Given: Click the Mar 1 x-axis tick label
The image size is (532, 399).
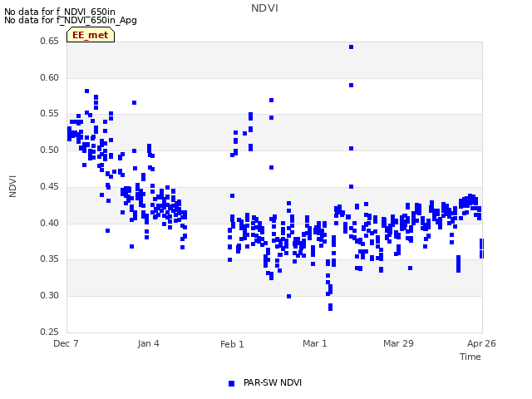Looking at the screenshot, I should pyautogui.click(x=315, y=343).
